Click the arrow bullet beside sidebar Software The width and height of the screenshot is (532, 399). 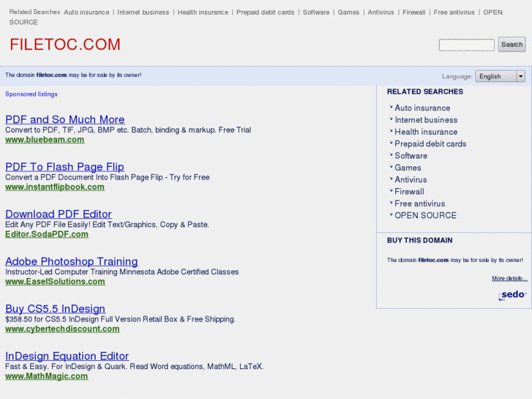click(391, 154)
